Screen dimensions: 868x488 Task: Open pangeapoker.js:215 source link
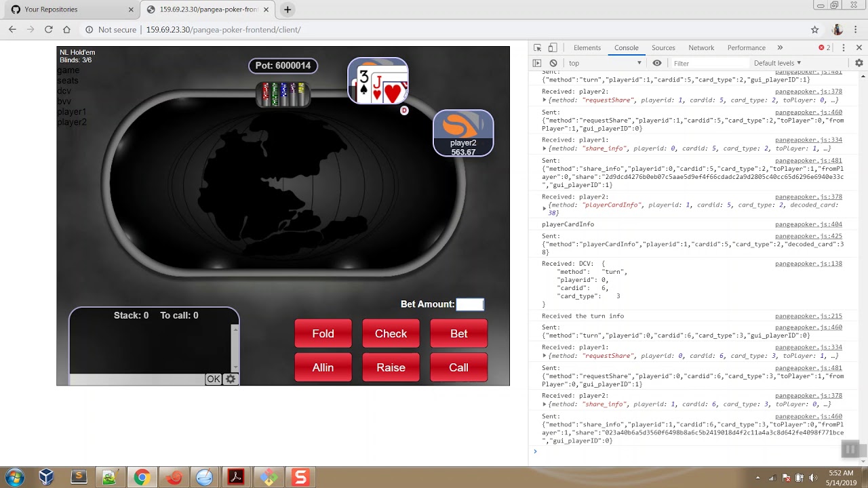point(808,316)
